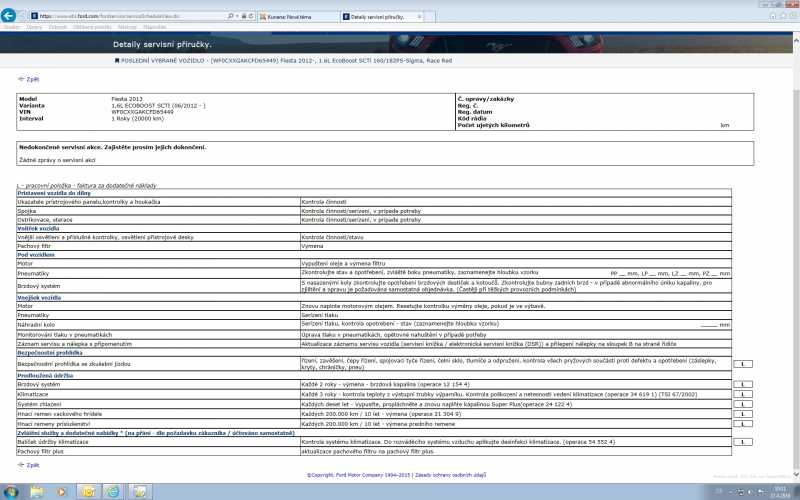The image size is (800, 500).
Task: Click the VIN value WF0CXXGAKCFD65449
Action: [142, 112]
